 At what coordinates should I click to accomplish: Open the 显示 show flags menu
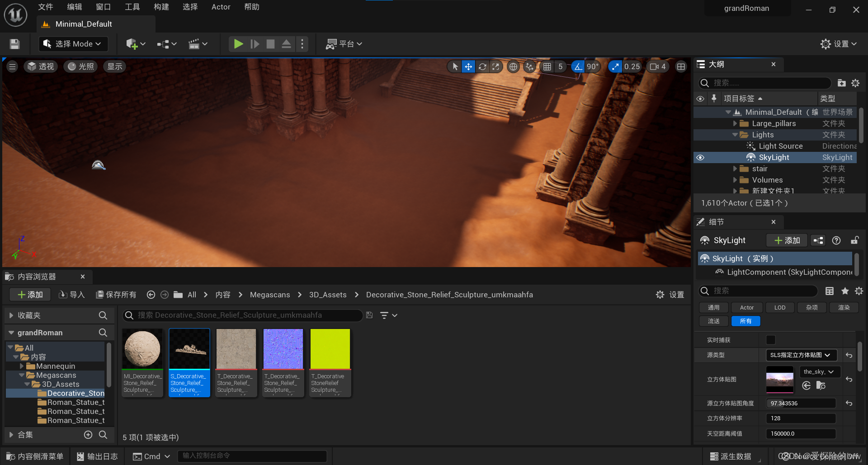[x=115, y=67]
